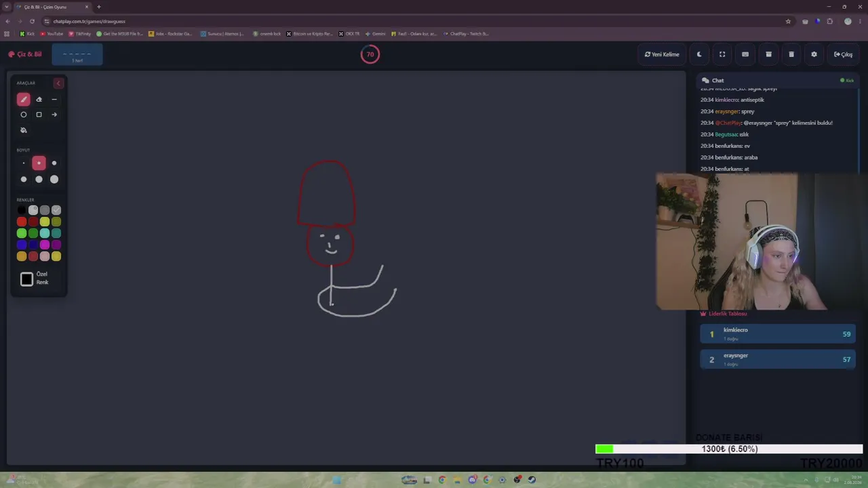The height and width of the screenshot is (488, 868).
Task: Click the Çiz & Bil logo
Action: pyautogui.click(x=25, y=54)
